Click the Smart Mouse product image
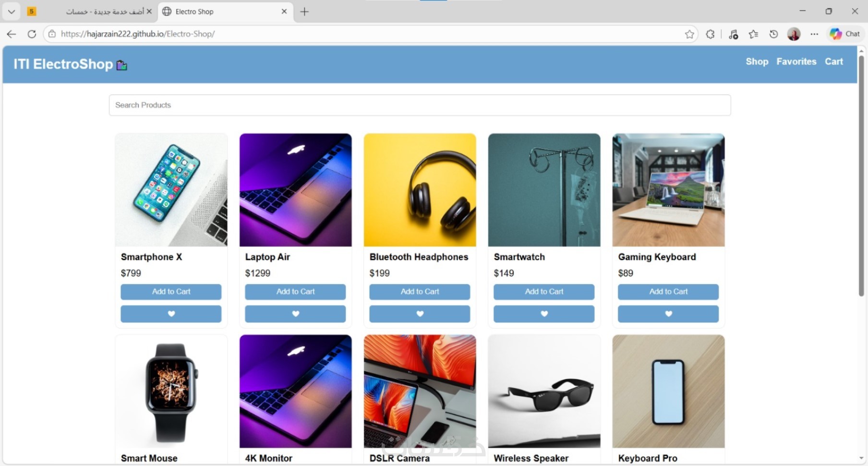Image resolution: width=868 pixels, height=466 pixels. [x=171, y=391]
